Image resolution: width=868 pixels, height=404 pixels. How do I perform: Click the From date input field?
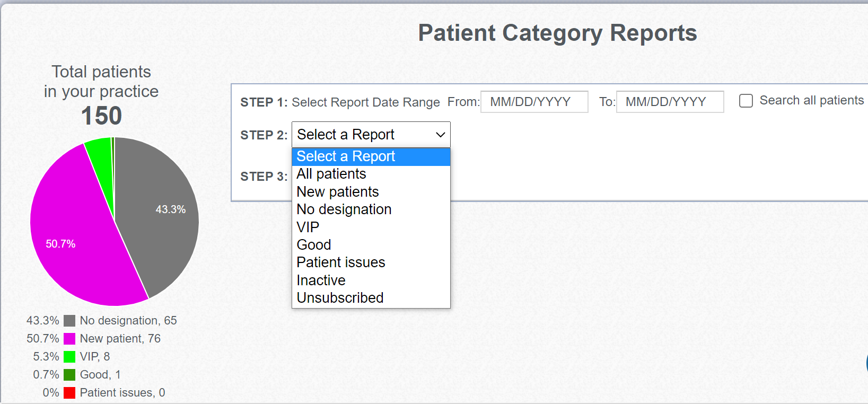pos(534,102)
